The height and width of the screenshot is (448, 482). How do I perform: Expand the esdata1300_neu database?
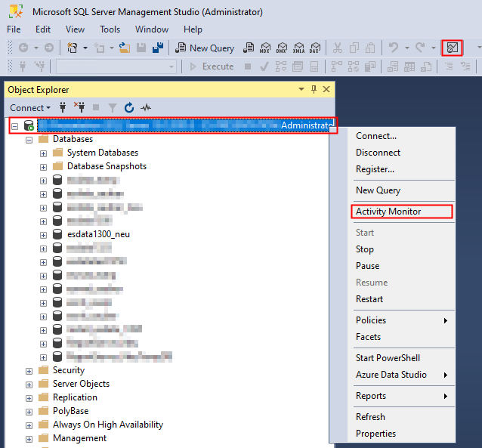click(x=43, y=235)
